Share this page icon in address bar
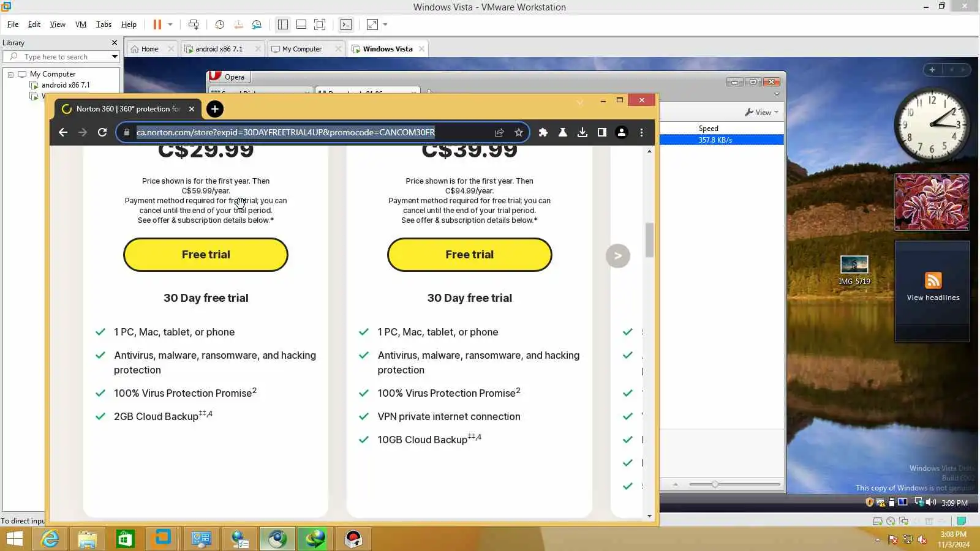Viewport: 980px width, 551px height. click(499, 132)
